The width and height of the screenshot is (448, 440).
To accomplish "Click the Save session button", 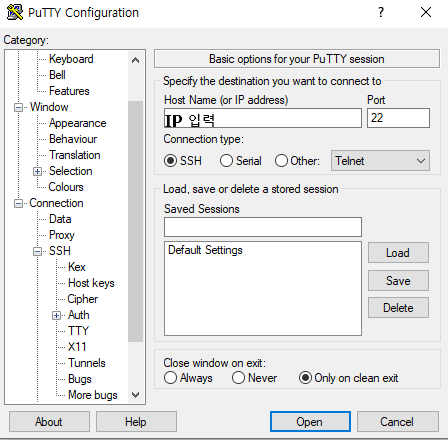I will coord(398,281).
